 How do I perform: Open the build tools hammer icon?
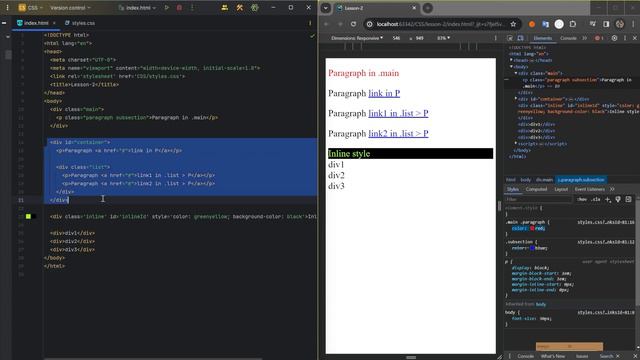pyautogui.click(x=240, y=7)
